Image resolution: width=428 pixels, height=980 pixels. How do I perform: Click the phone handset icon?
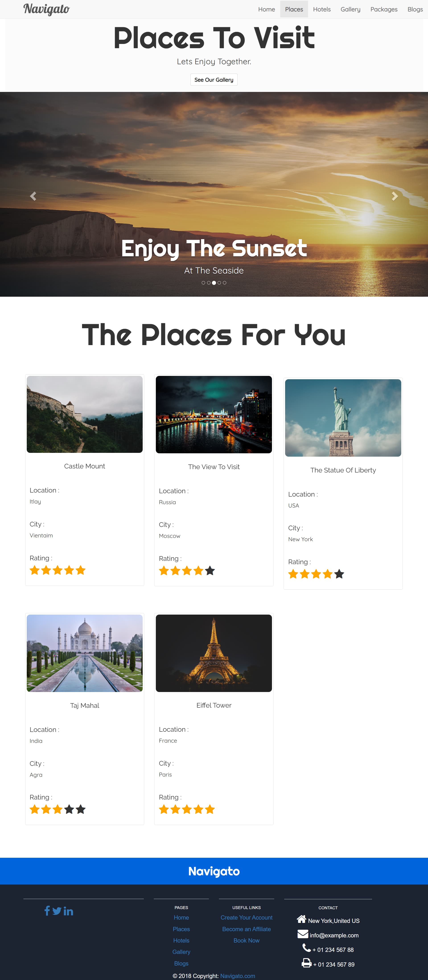[x=306, y=948]
